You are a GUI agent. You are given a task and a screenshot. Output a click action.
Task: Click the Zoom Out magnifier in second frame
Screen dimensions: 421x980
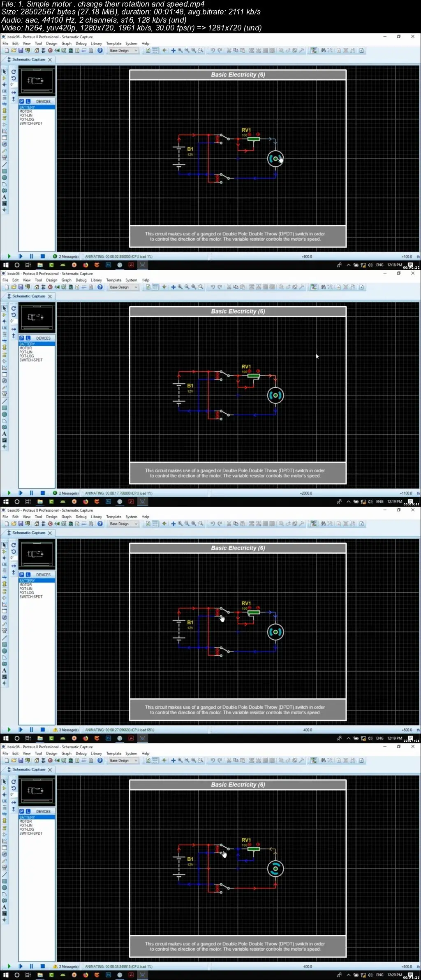(x=187, y=287)
